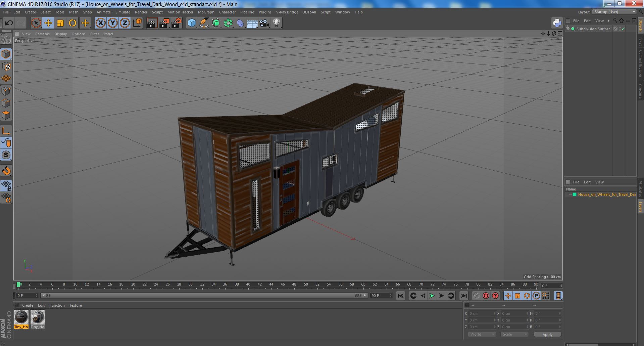The height and width of the screenshot is (346, 644).
Task: Open material manager Function menu
Action: (57, 305)
